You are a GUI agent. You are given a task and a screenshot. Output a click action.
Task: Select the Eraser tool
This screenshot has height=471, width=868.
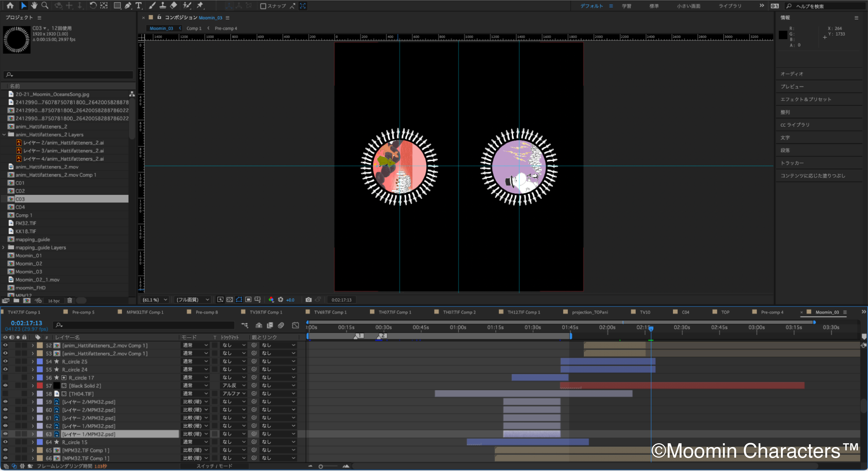(x=174, y=5)
